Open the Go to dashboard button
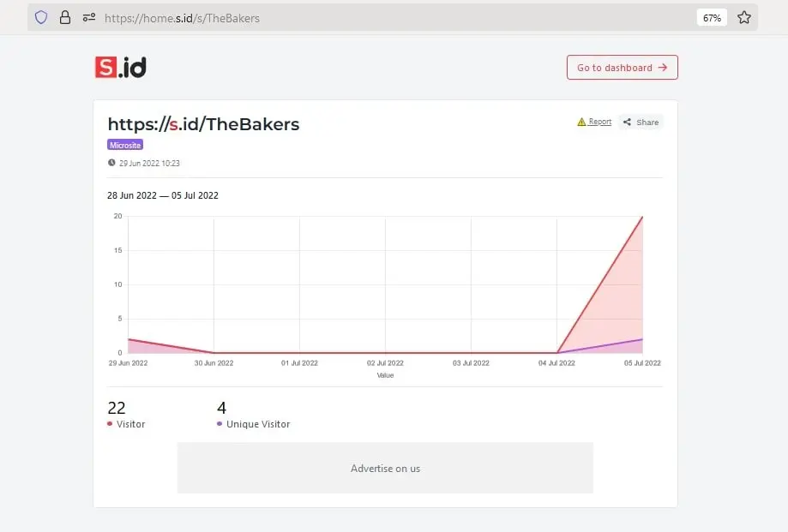 [622, 68]
